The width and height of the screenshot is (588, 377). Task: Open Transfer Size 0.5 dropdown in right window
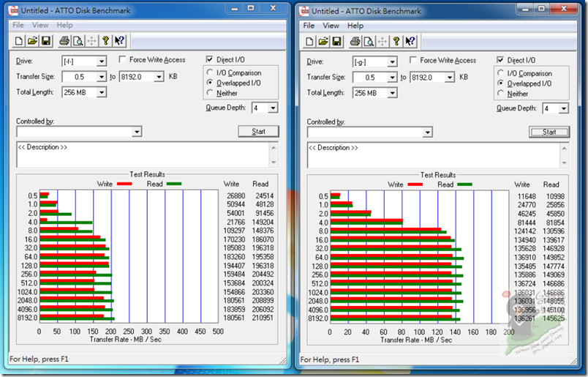tap(392, 78)
